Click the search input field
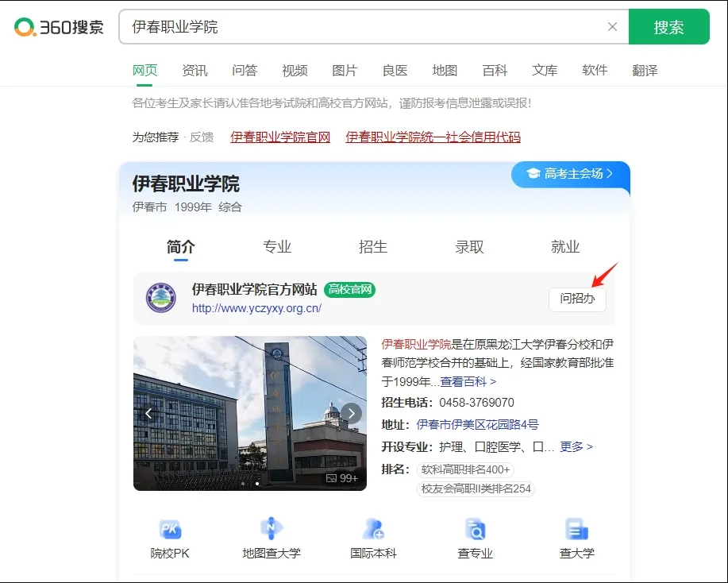The width and height of the screenshot is (728, 583). coord(365,27)
